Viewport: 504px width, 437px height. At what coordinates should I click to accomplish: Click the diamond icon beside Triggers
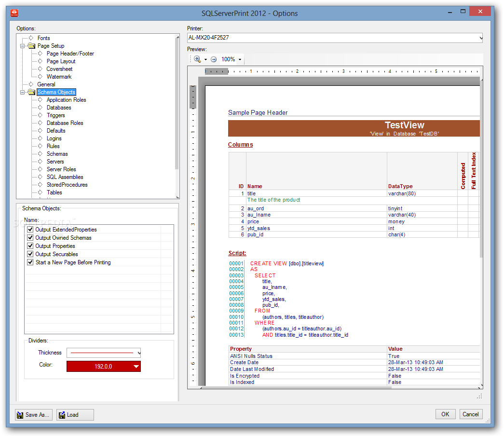click(40, 115)
